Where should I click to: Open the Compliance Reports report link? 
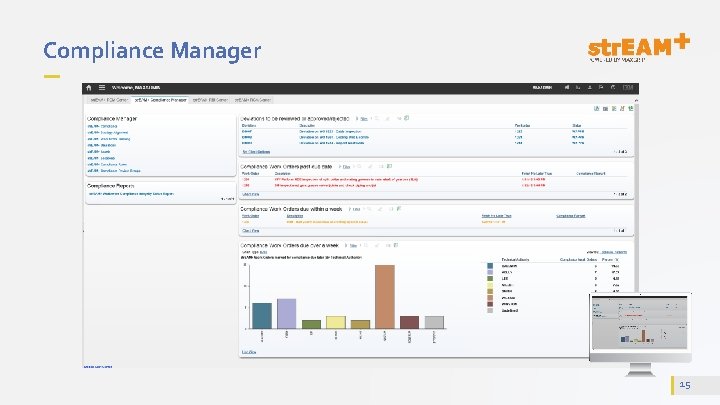click(131, 194)
